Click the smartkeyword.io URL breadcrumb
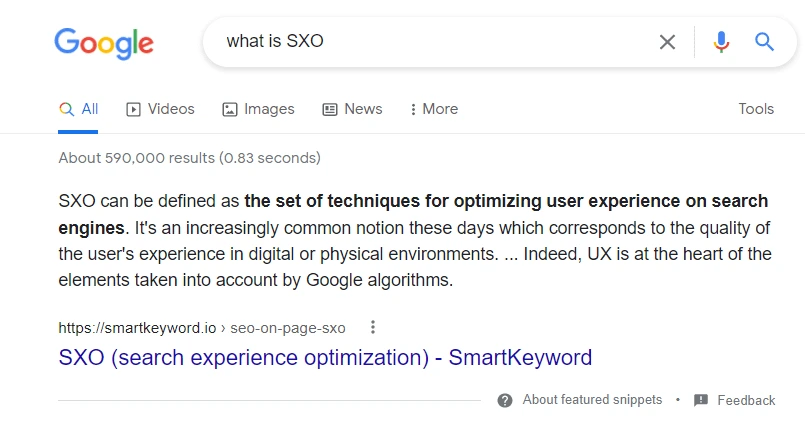805x424 pixels. (x=202, y=328)
